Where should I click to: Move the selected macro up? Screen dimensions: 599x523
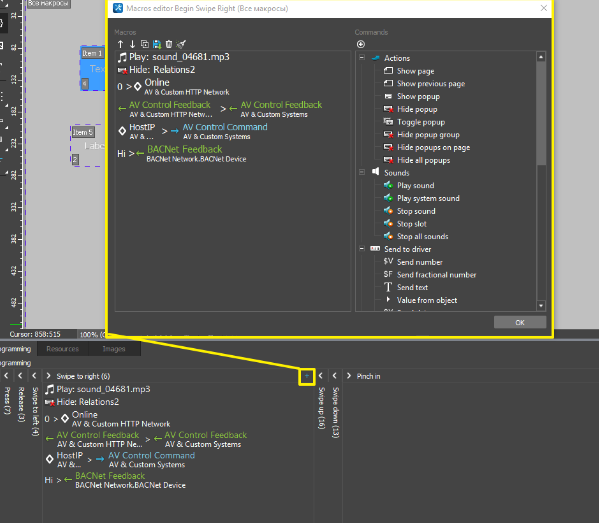click(120, 44)
